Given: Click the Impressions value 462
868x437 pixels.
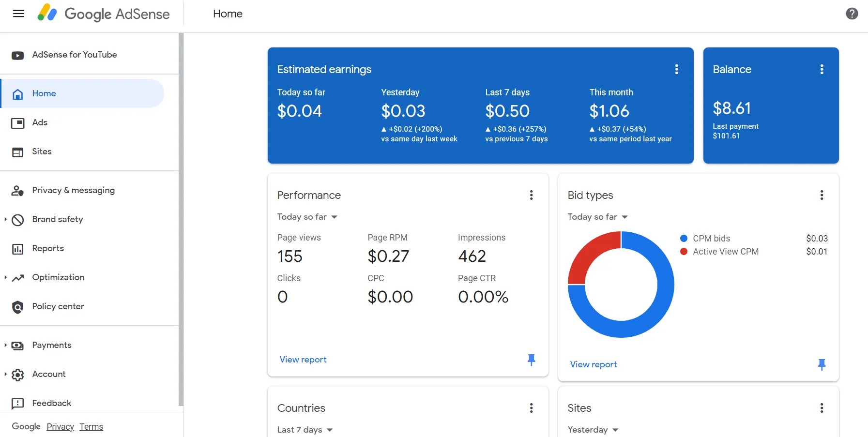Looking at the screenshot, I should tap(472, 256).
